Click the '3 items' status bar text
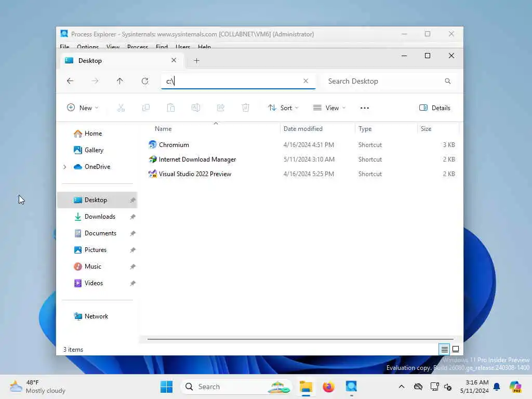 click(x=73, y=350)
